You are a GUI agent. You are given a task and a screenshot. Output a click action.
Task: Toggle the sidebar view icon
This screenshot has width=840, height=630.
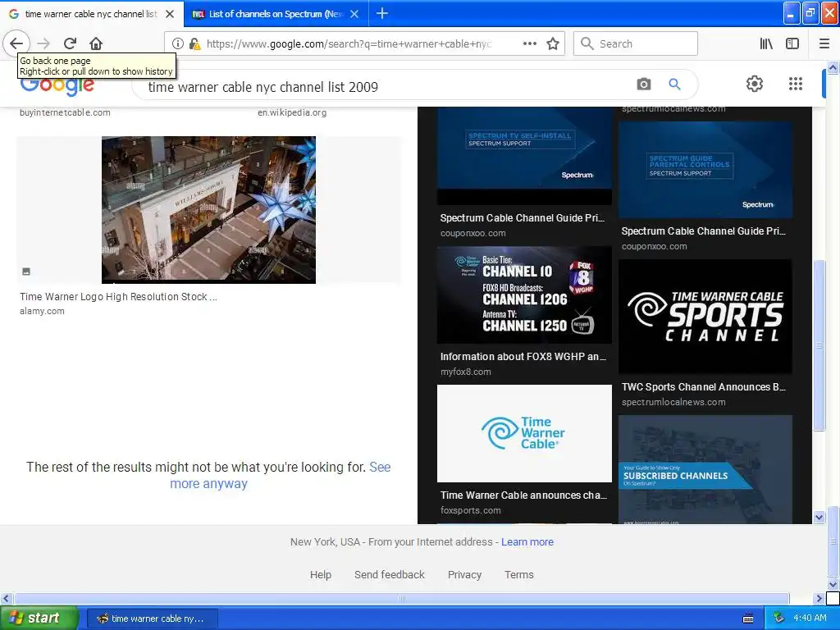(792, 43)
